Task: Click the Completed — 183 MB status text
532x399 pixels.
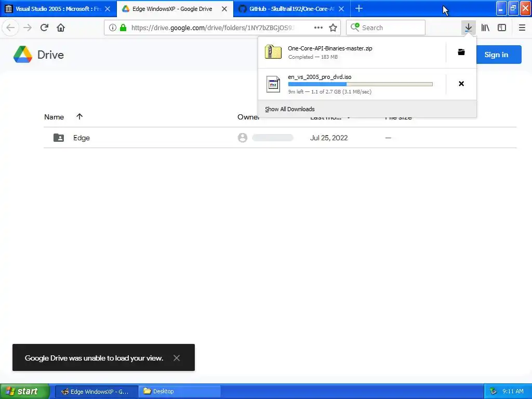Action: tap(313, 57)
